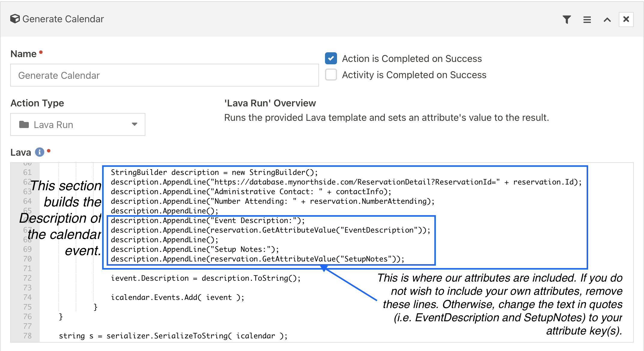Click the filter funnel icon in header
The width and height of the screenshot is (644, 351).
tap(567, 20)
